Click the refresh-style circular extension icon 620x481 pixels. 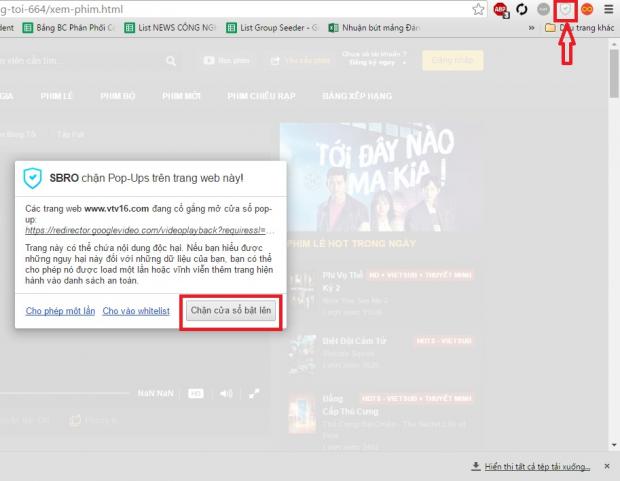[522, 9]
